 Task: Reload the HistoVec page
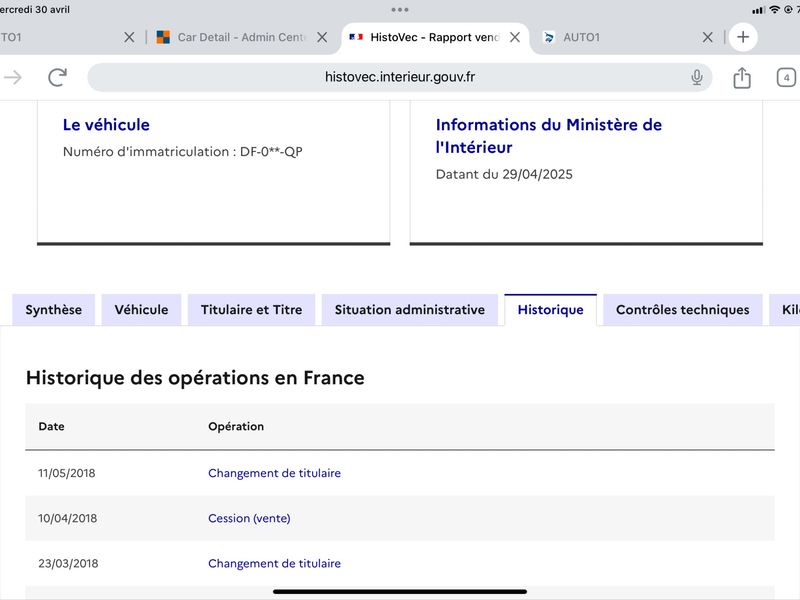pyautogui.click(x=58, y=78)
